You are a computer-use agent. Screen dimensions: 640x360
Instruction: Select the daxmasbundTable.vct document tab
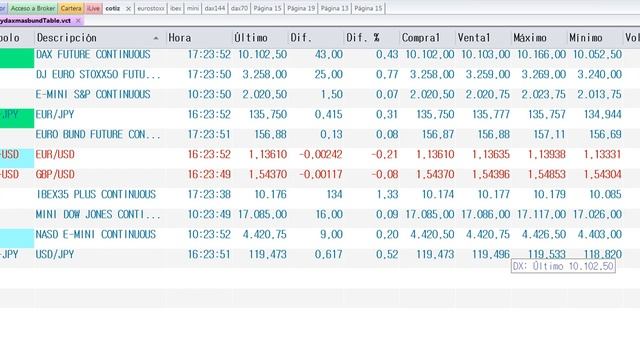37,20
